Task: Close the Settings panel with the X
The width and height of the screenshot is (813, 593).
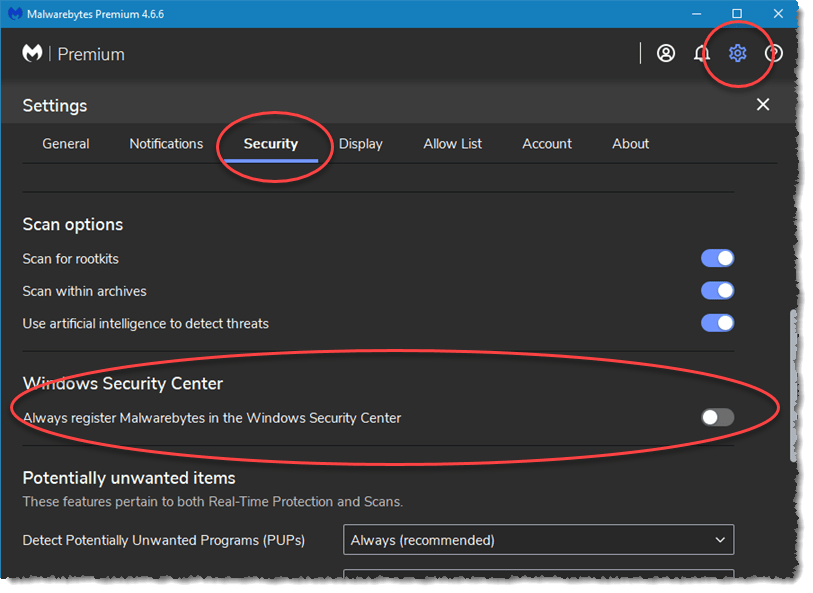Action: pos(763,104)
